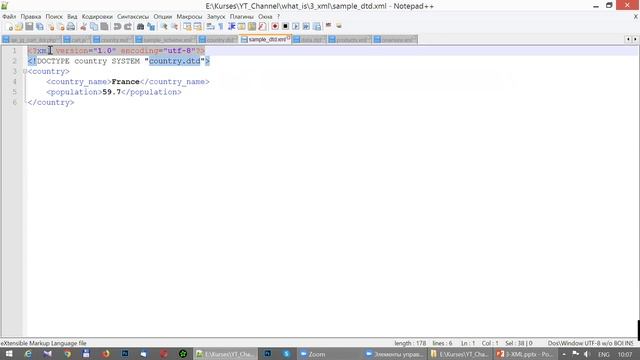Open the 3-XML.pptx PowerPoint taskbar item
Screen dimensions: 640x360
tap(524, 354)
